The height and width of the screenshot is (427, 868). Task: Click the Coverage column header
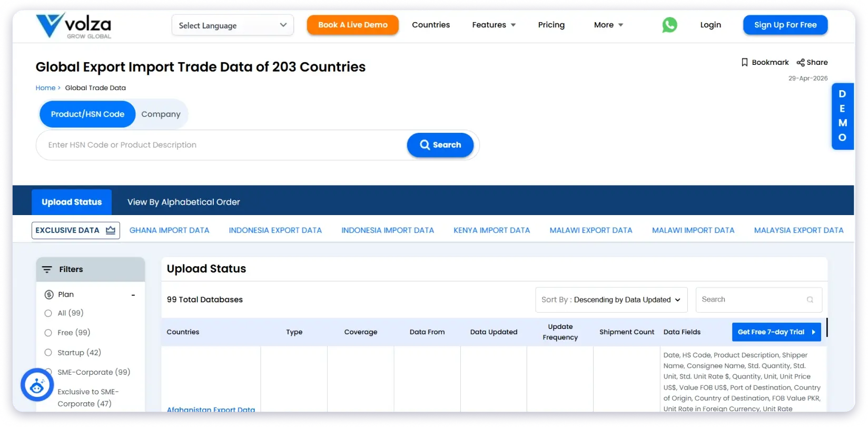(x=361, y=332)
